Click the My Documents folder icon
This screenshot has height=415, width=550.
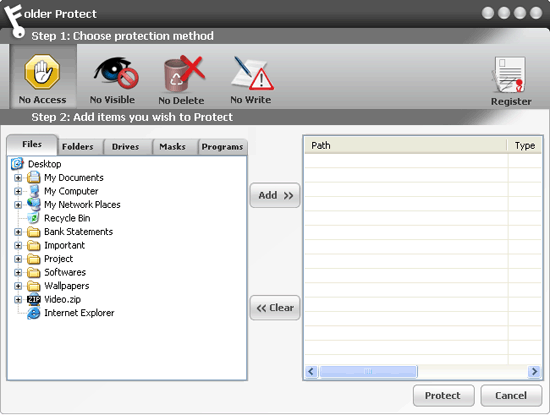(34, 177)
